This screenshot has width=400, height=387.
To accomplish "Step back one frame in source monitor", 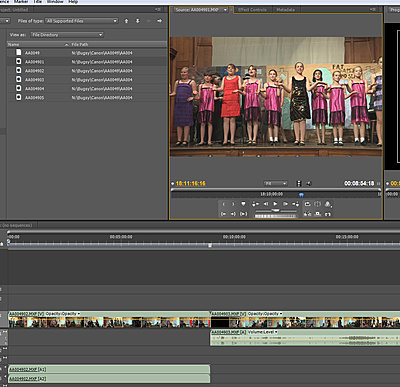I will [266, 204].
